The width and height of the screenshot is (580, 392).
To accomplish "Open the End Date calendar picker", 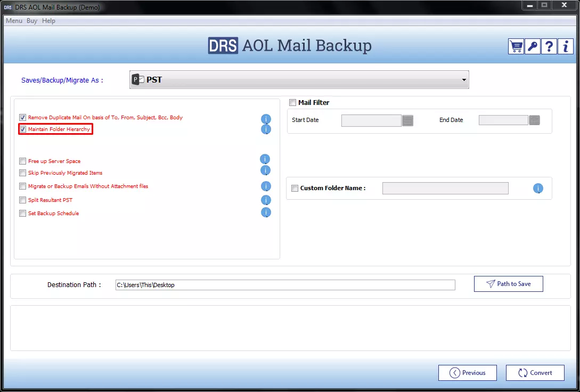I will tap(535, 120).
